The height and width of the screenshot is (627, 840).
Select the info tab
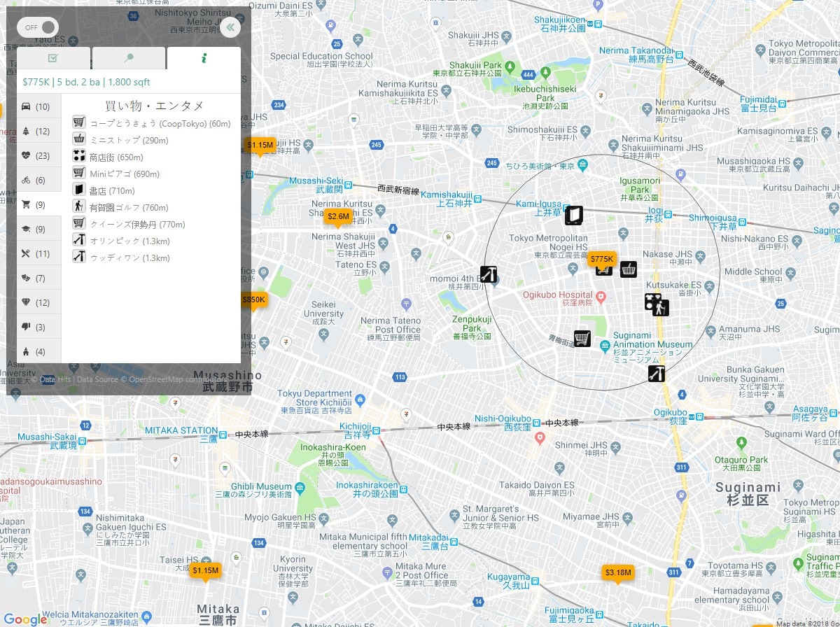(x=204, y=59)
